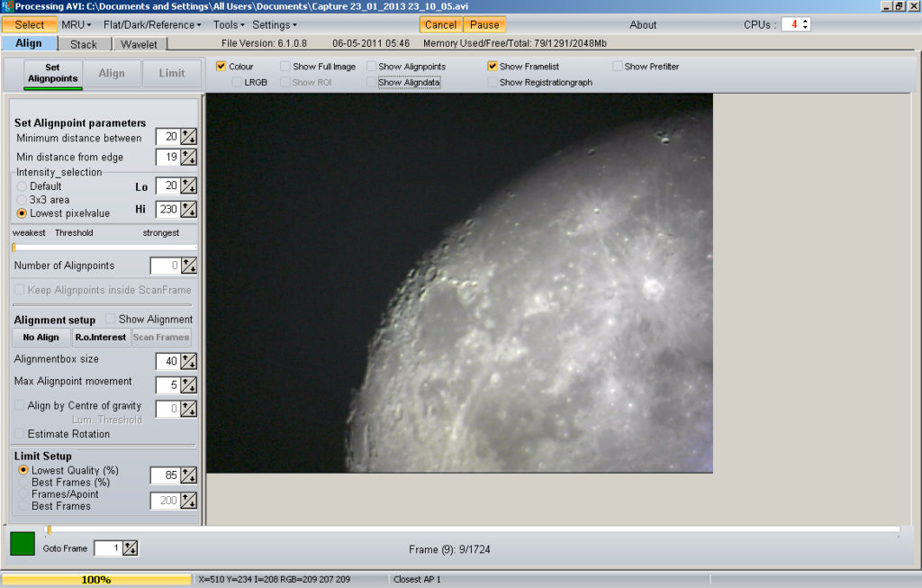
Task: Open the Settings menu
Action: 275,24
